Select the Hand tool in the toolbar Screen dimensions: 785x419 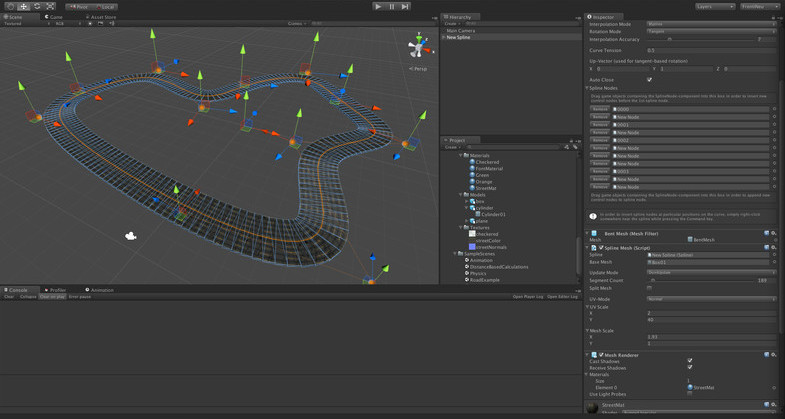(x=11, y=6)
